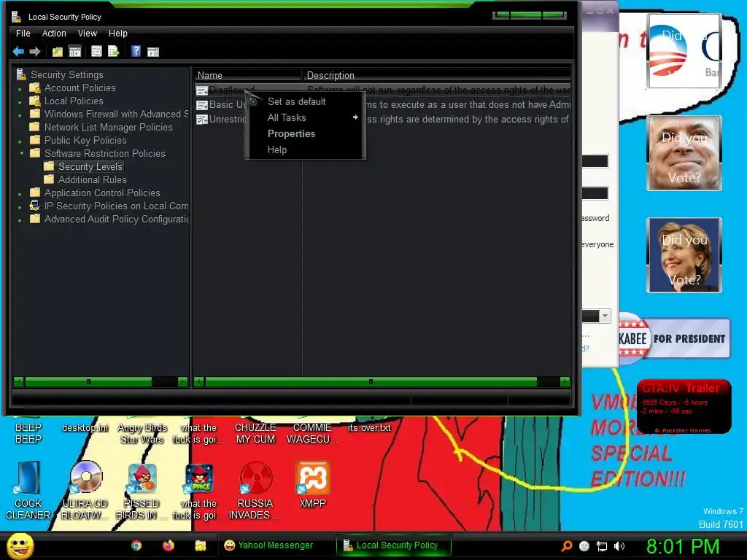Switch to Yahoo! Messenger taskbar button
The image size is (747, 560).
point(275,545)
